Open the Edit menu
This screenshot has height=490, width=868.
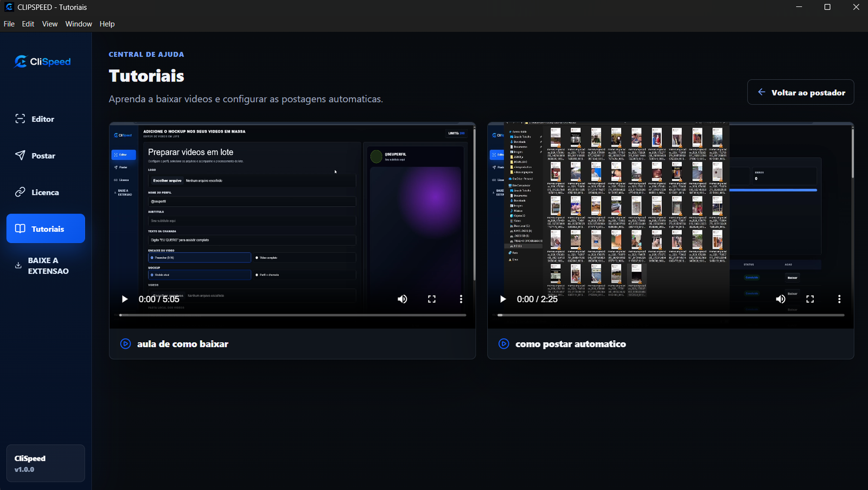[28, 24]
